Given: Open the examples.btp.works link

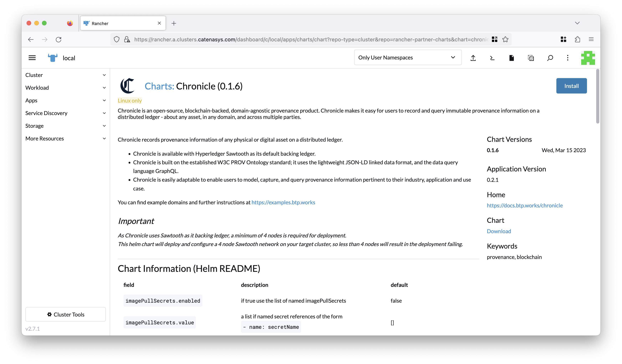Looking at the screenshot, I should pyautogui.click(x=283, y=202).
